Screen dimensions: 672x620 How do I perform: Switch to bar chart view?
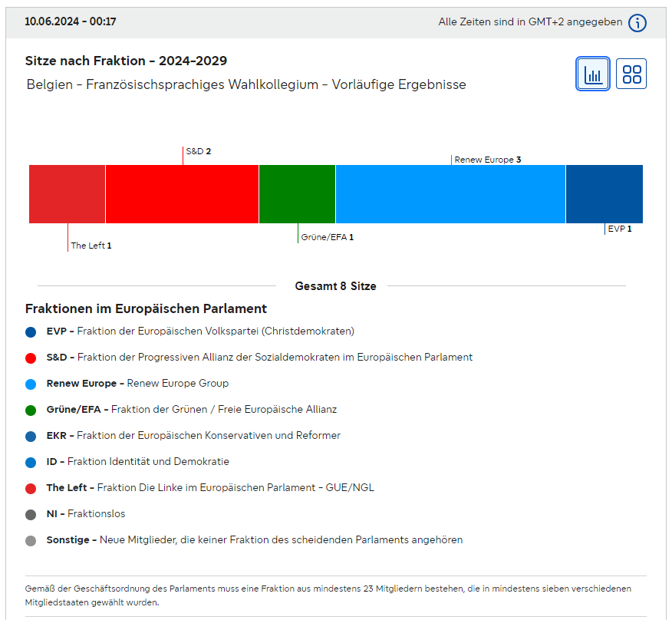pos(593,74)
